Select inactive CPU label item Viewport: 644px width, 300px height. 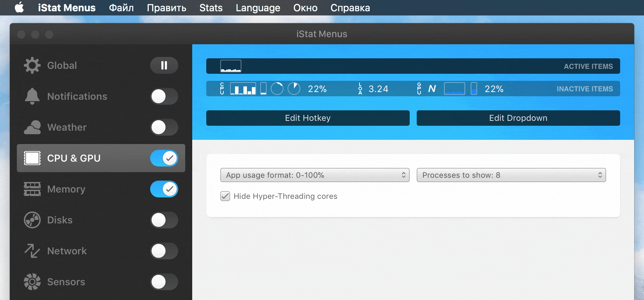click(x=222, y=89)
